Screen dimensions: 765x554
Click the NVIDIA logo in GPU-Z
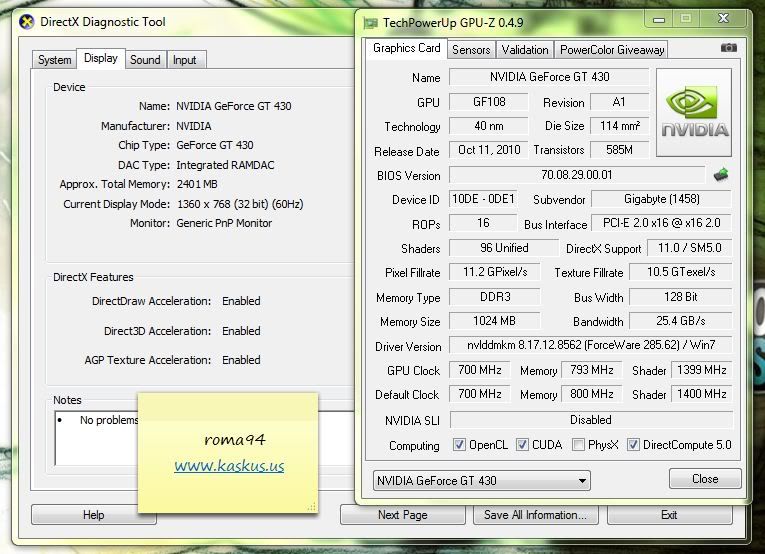694,112
